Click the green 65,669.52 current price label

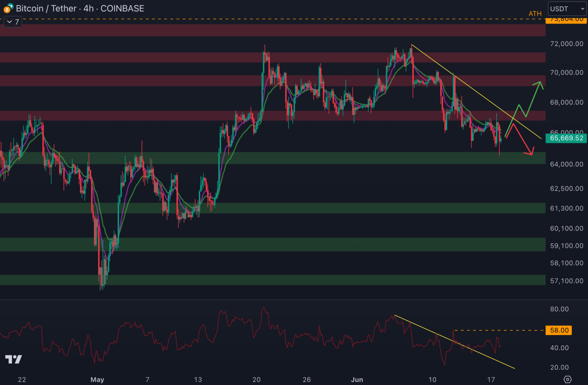[x=566, y=138]
